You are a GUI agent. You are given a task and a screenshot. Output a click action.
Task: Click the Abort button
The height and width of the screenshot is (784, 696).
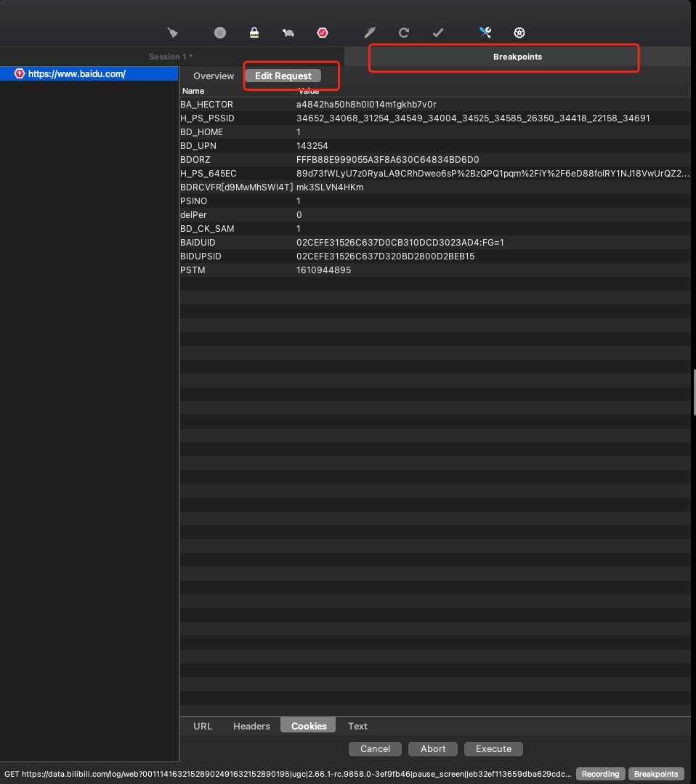click(x=433, y=749)
